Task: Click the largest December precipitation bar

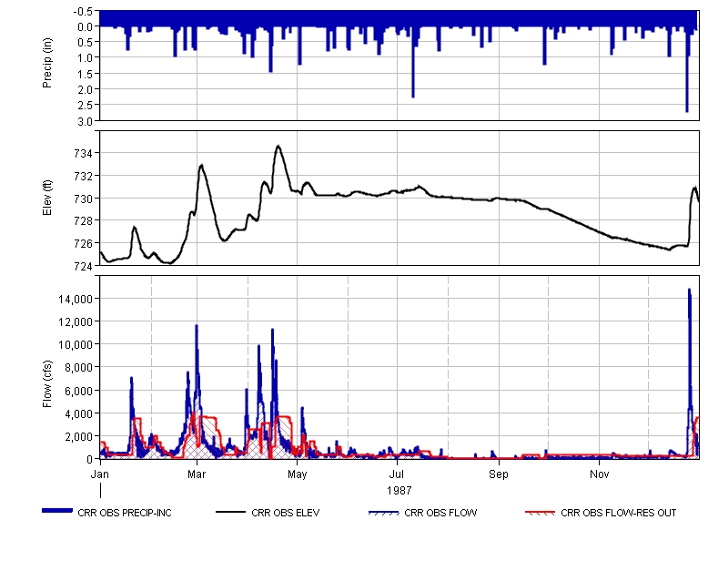Action: [687, 70]
